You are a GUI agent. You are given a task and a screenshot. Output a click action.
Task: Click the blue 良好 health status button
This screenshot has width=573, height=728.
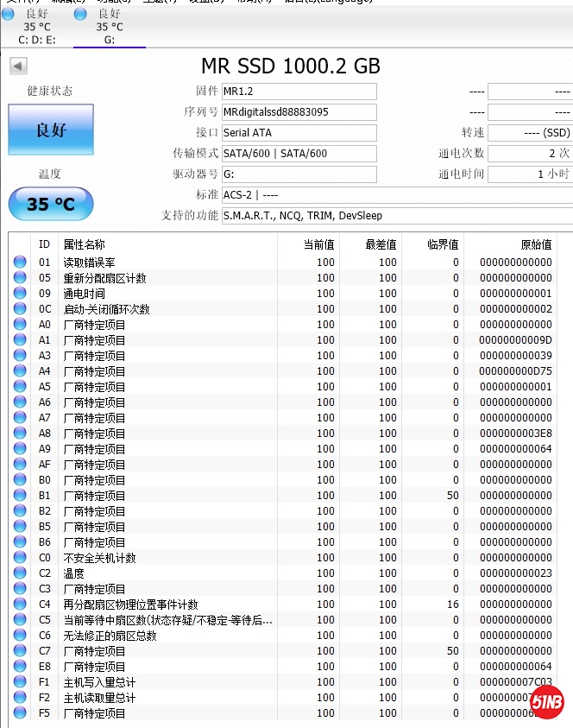(x=50, y=130)
